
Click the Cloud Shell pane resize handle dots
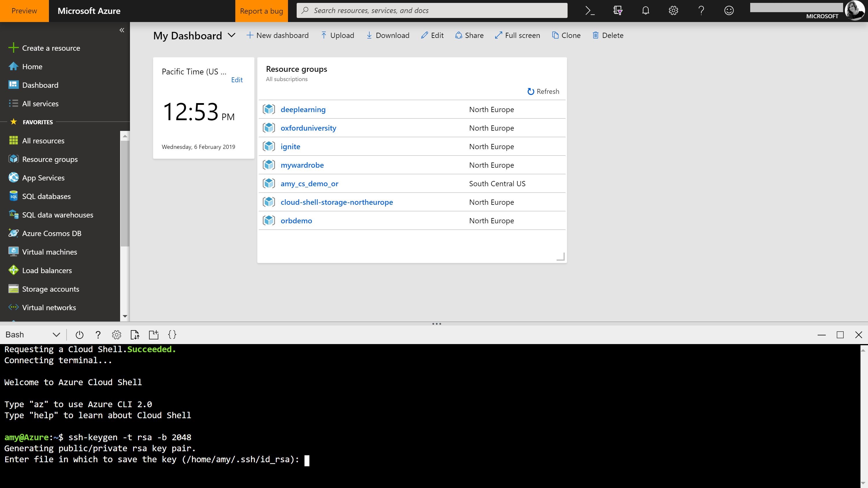[x=437, y=324]
